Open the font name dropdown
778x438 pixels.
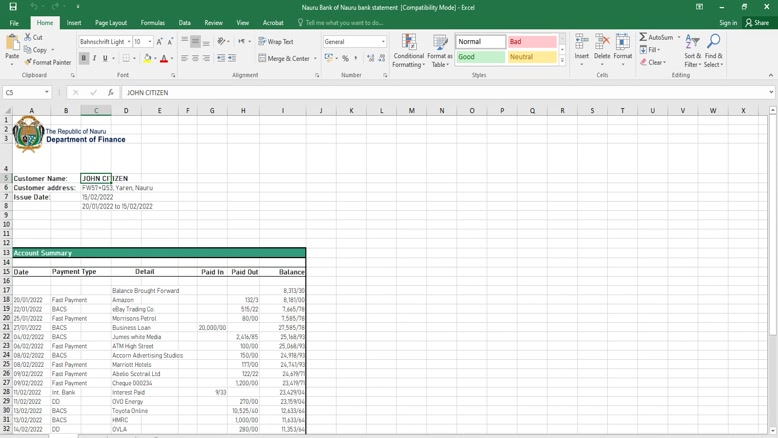(128, 42)
